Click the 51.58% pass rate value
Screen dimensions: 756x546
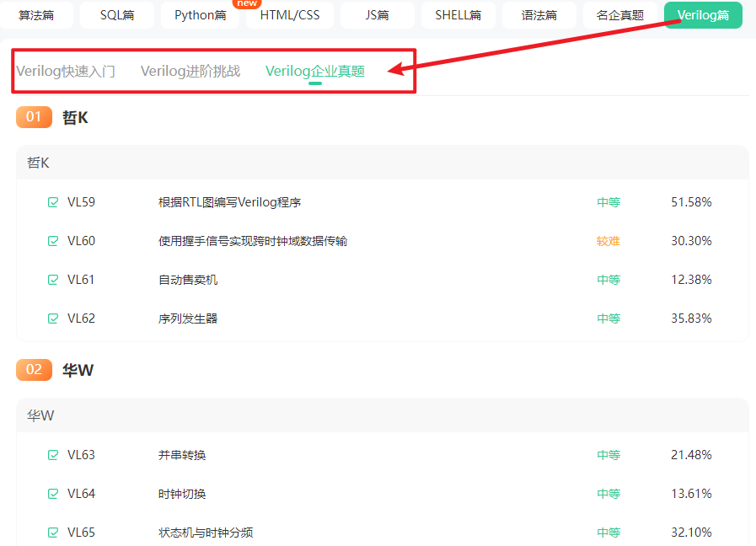point(691,202)
